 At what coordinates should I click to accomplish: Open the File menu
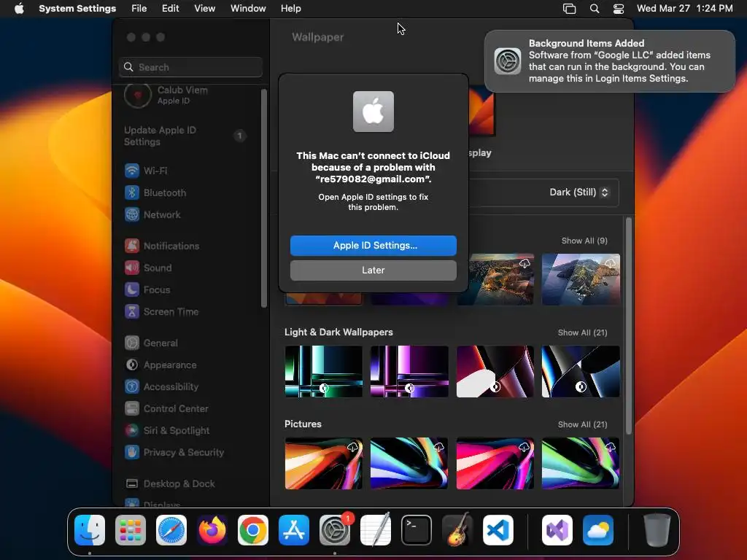coord(139,9)
